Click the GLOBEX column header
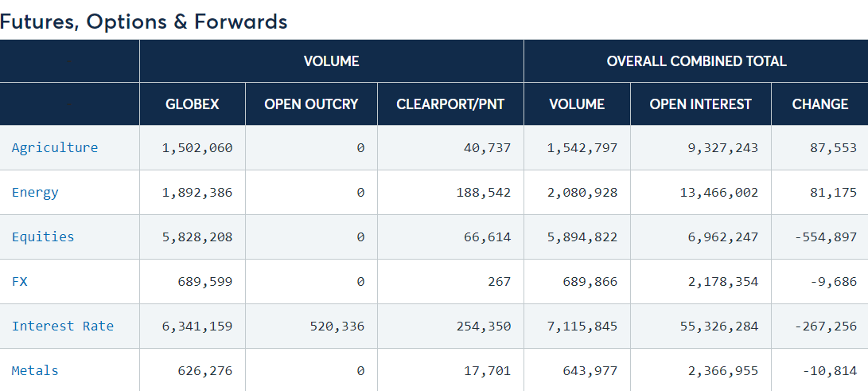Screen dimensions: 868x391 point(192,104)
